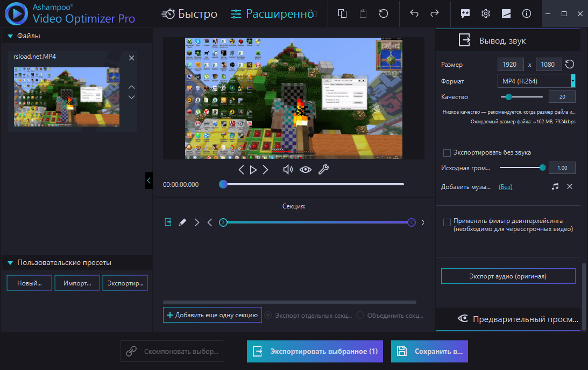Remove rsload.net.MP4 from file list
Screen dimensions: 588x370
coord(132,58)
